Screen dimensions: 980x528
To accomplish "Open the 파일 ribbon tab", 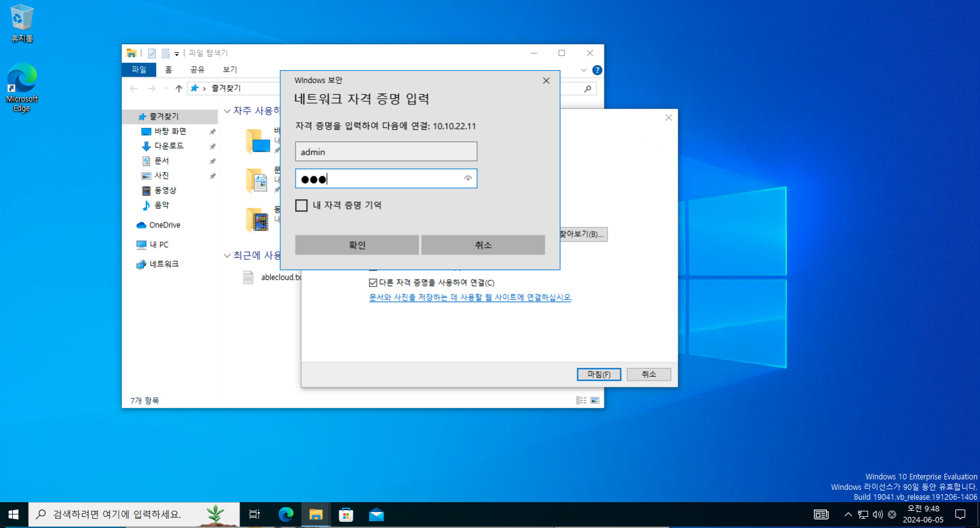I will (x=139, y=69).
